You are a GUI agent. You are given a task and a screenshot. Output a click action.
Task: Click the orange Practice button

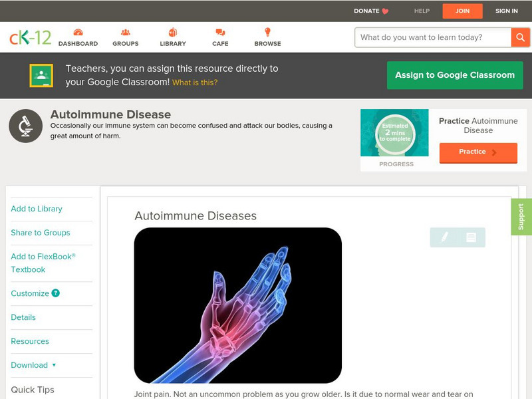(x=478, y=152)
